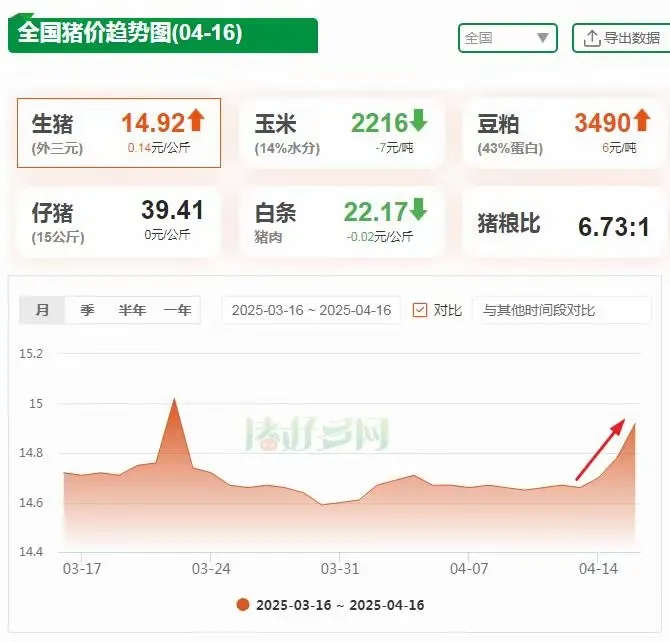Select the 豆粕 (43%蛋白) price card
670x642 pixels.
[x=564, y=133]
